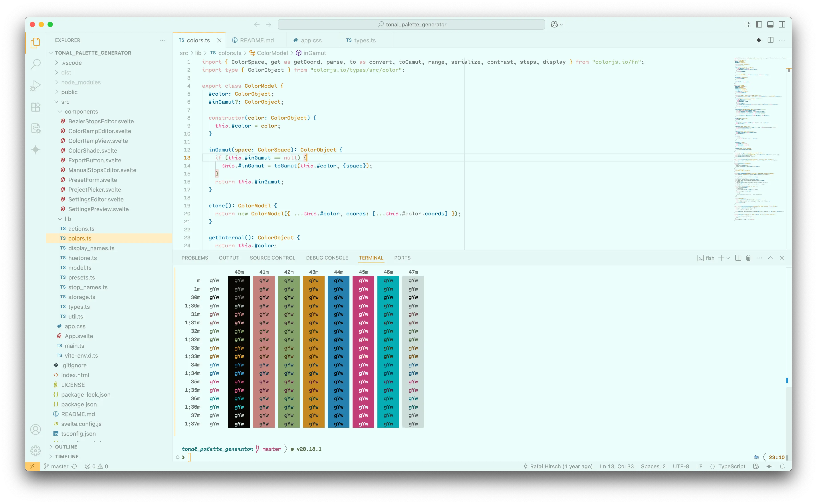817x504 pixels.
Task: Open the Extensions view icon
Action: click(x=35, y=107)
